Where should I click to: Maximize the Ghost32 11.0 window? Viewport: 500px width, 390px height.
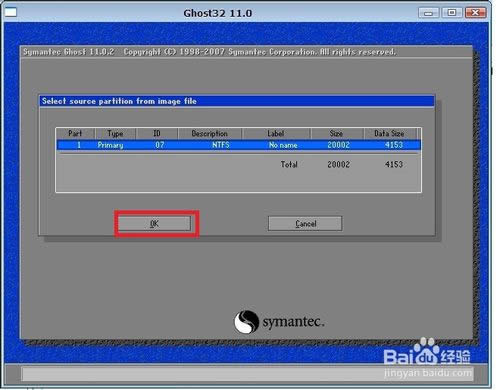[x=452, y=13]
